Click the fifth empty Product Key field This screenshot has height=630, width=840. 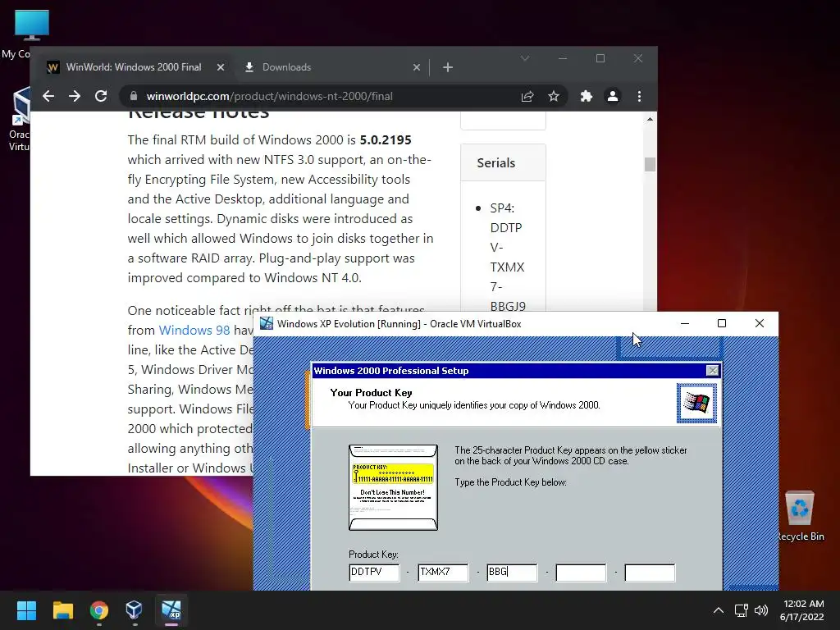(x=651, y=572)
